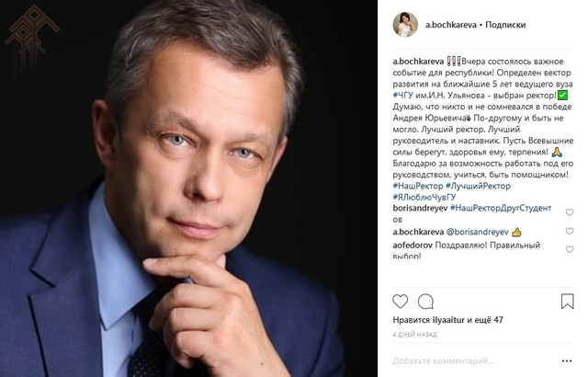This screenshot has height=377, width=588.
Task: Open the a.bochkareva username in header
Action: (x=451, y=25)
